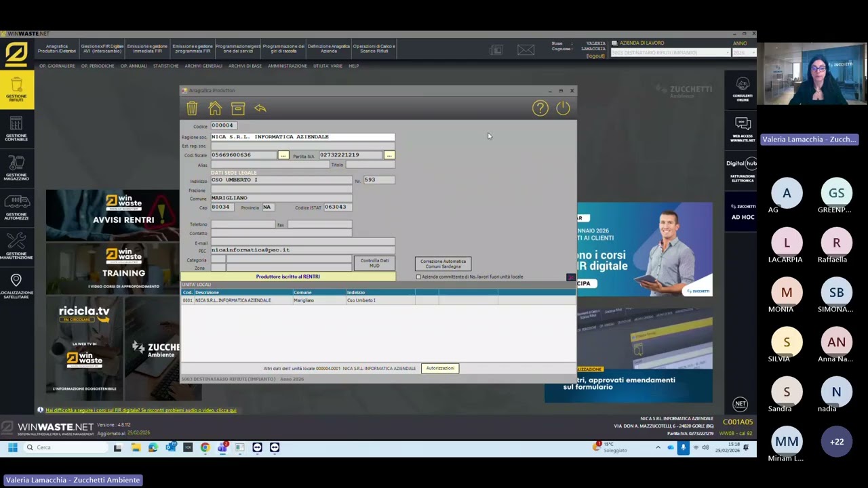Click the Controlla Dati MUD button
Viewport: 868px width, 488px height.
pos(374,263)
